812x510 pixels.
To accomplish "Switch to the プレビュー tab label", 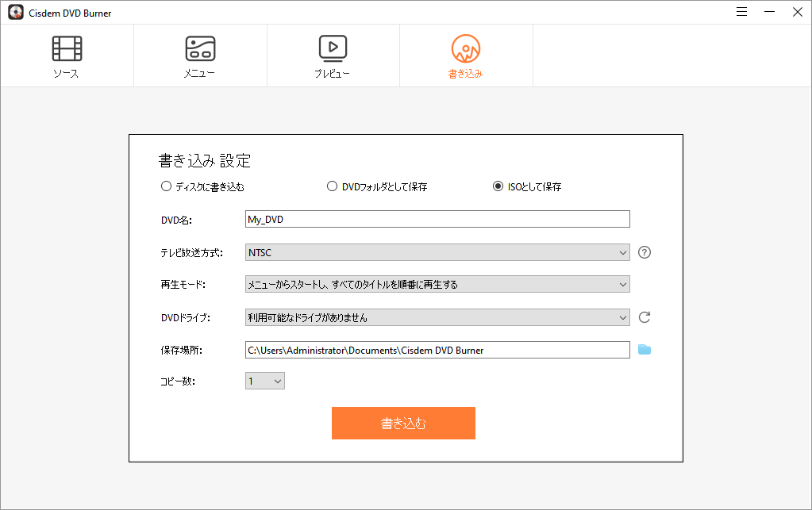I will 332,74.
